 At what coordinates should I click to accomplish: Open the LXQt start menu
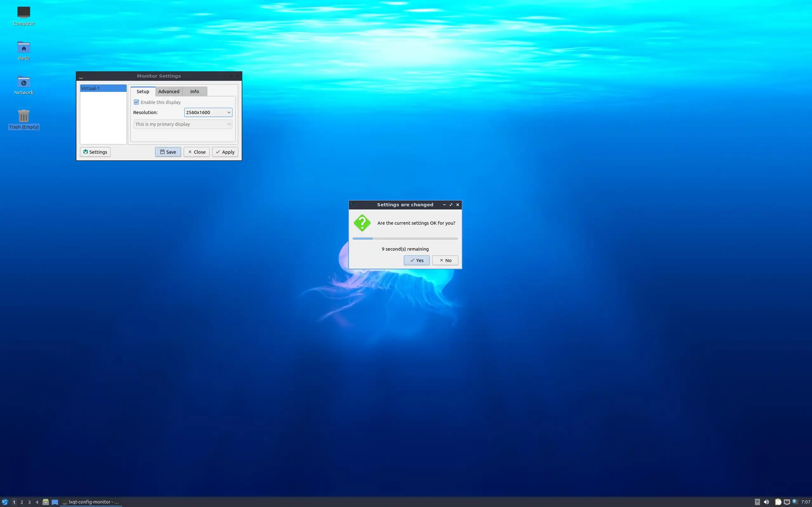5,502
